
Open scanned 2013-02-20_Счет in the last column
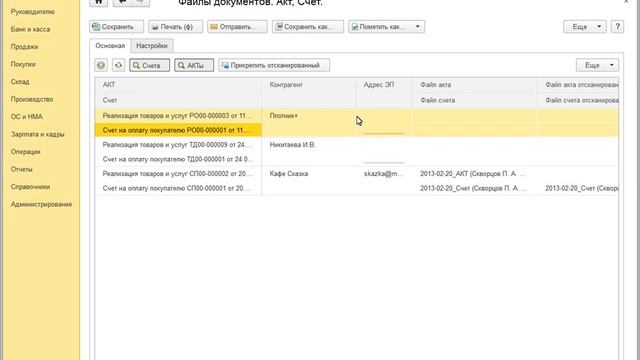(578, 188)
